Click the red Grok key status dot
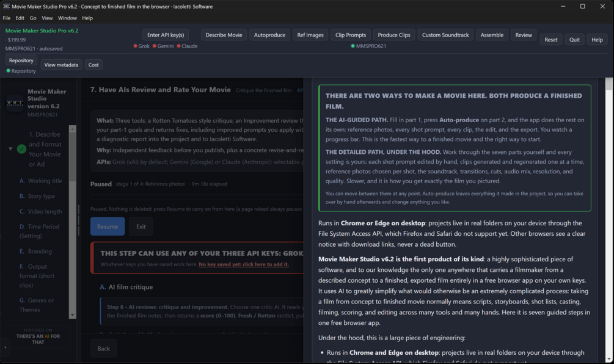614x364 pixels. (135, 46)
